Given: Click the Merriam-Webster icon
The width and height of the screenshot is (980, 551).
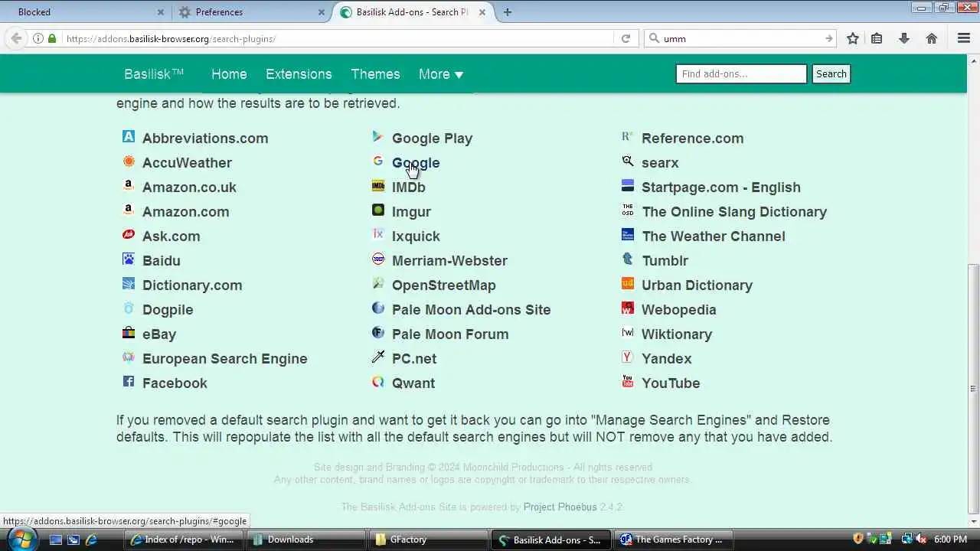Looking at the screenshot, I should pos(378,259).
